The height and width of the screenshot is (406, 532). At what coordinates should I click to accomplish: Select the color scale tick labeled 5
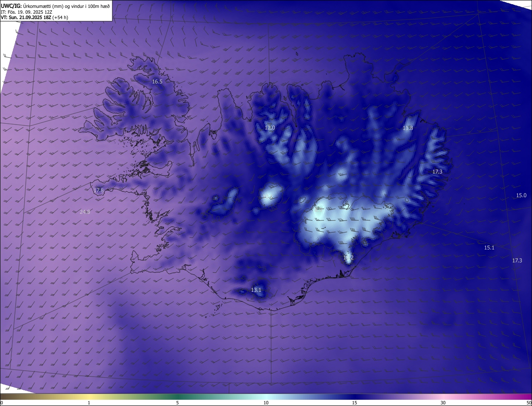point(177,403)
